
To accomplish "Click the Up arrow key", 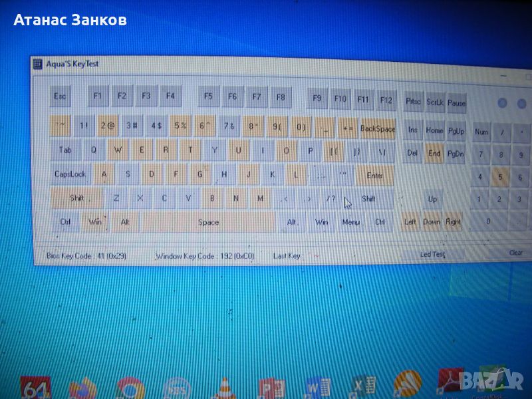I will pyautogui.click(x=432, y=199).
